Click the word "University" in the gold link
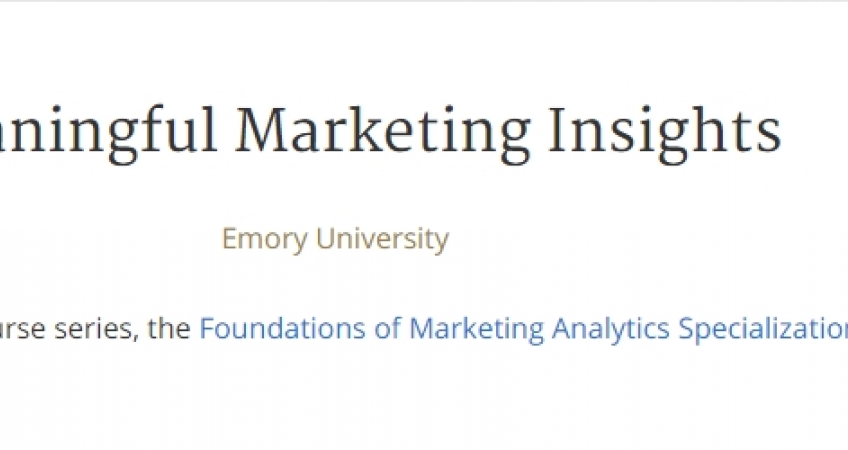 tap(382, 240)
